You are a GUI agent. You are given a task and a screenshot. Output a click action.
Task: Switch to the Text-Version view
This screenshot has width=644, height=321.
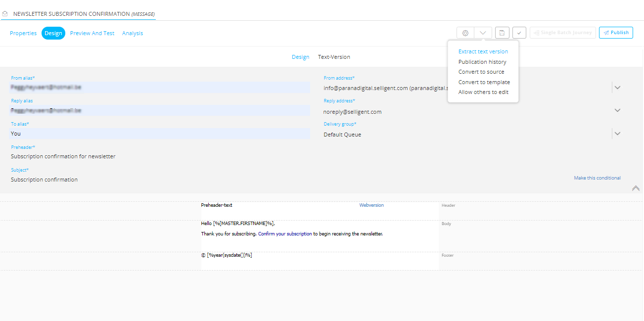(x=334, y=57)
